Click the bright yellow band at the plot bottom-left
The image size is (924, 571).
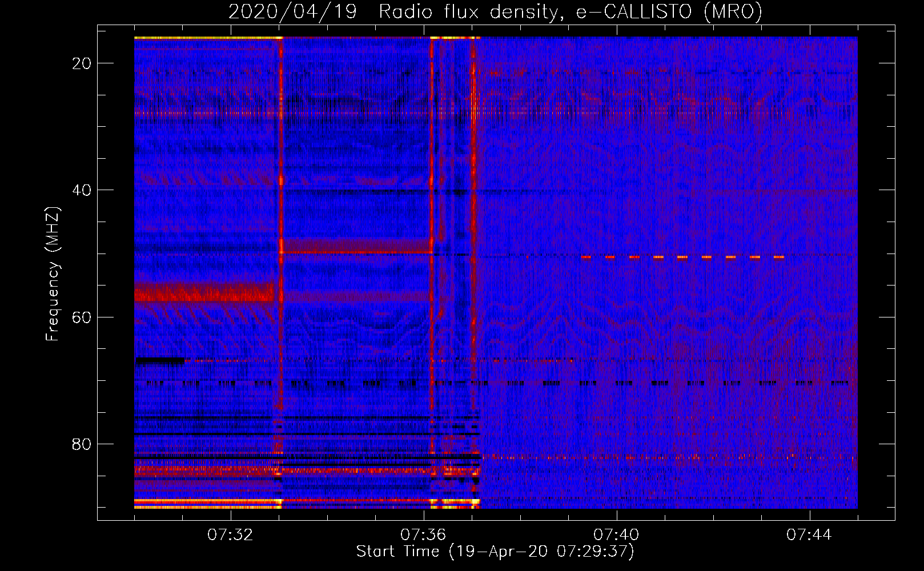pyautogui.click(x=206, y=502)
